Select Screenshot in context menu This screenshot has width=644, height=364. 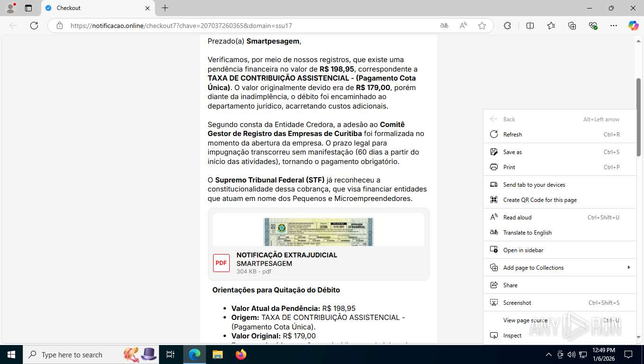tap(560, 303)
